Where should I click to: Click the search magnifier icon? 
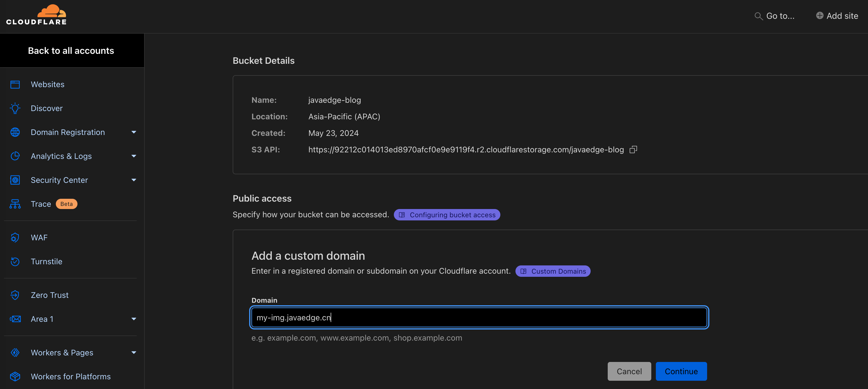[x=758, y=16]
